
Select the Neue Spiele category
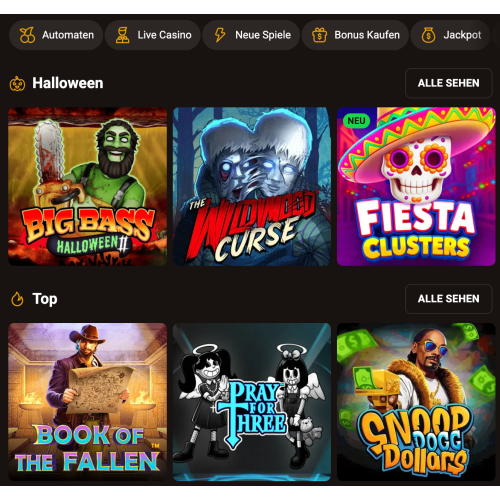[251, 35]
